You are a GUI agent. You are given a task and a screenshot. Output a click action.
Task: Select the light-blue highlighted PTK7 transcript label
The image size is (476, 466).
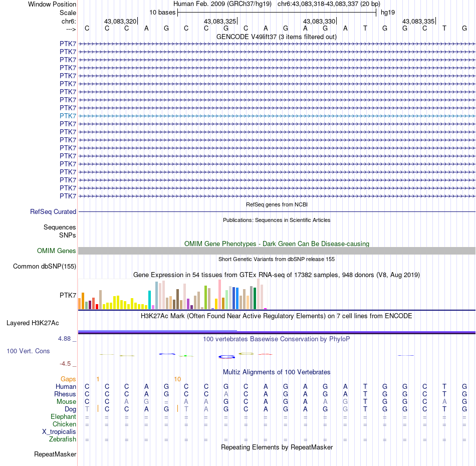pos(68,116)
